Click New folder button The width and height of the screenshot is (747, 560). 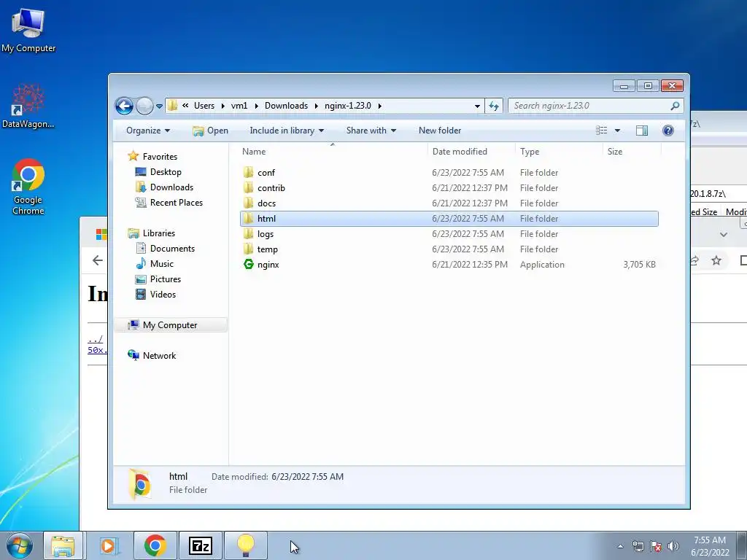click(x=440, y=131)
